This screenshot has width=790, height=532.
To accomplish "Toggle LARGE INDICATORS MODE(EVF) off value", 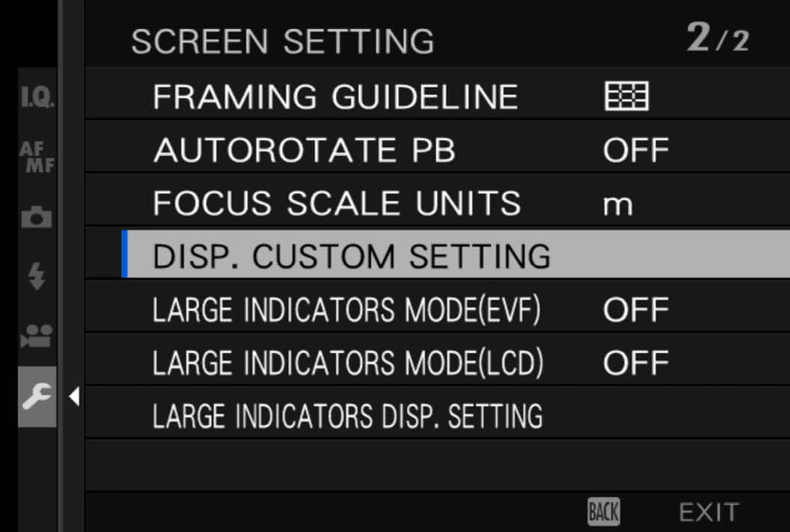I will [637, 309].
